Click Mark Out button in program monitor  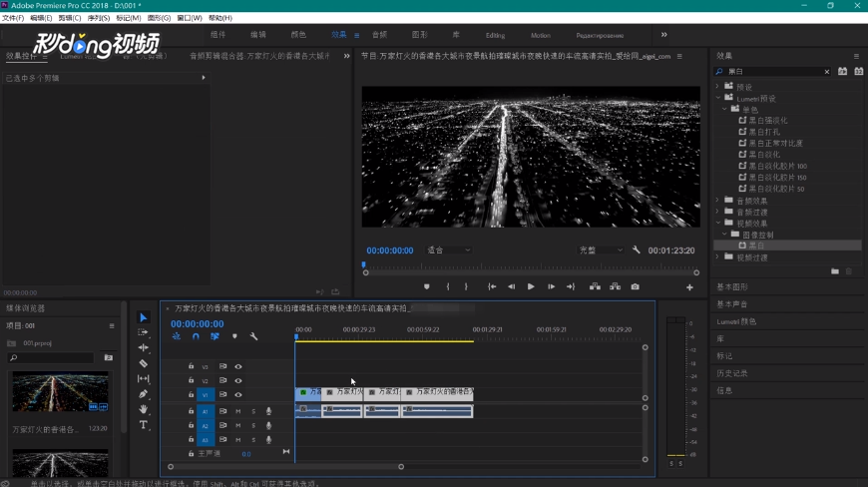point(466,286)
